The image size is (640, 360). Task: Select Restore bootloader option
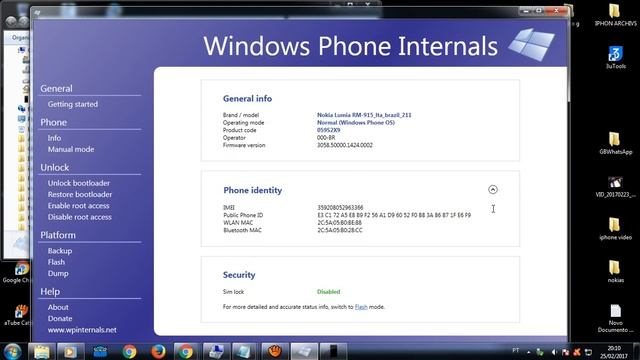[x=80, y=194]
